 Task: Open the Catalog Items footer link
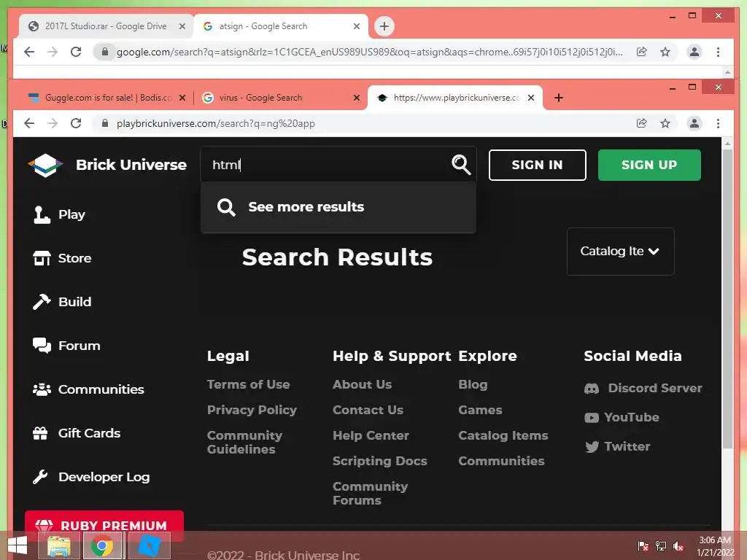coord(503,436)
